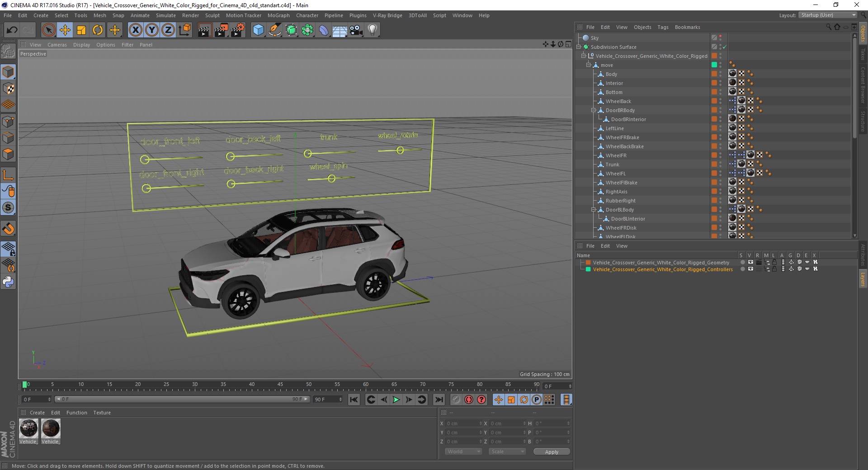
Task: Click the coordinate system icon
Action: pyautogui.click(x=184, y=30)
